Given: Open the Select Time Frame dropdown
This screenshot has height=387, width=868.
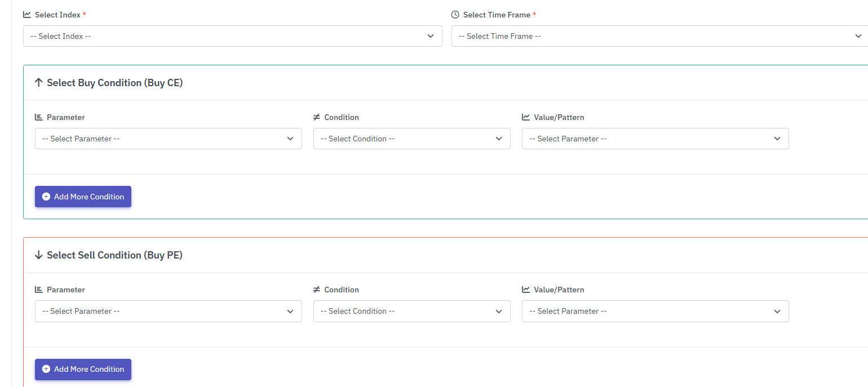Looking at the screenshot, I should point(659,35).
